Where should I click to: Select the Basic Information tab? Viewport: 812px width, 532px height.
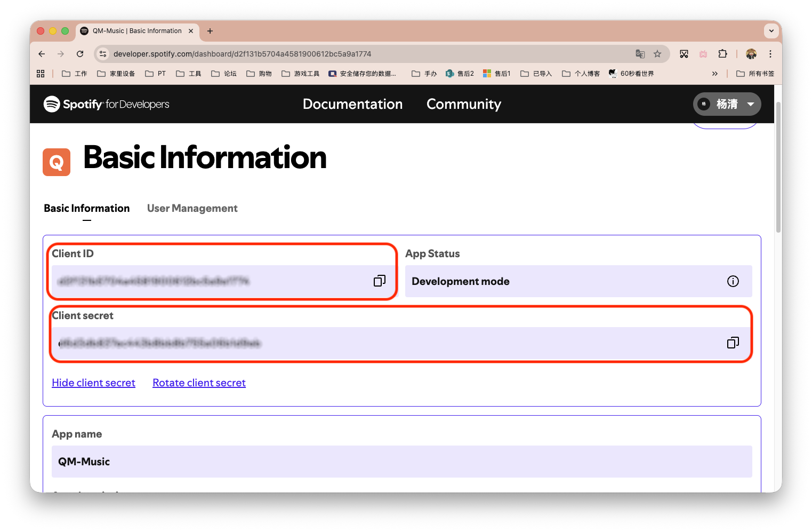tap(86, 208)
